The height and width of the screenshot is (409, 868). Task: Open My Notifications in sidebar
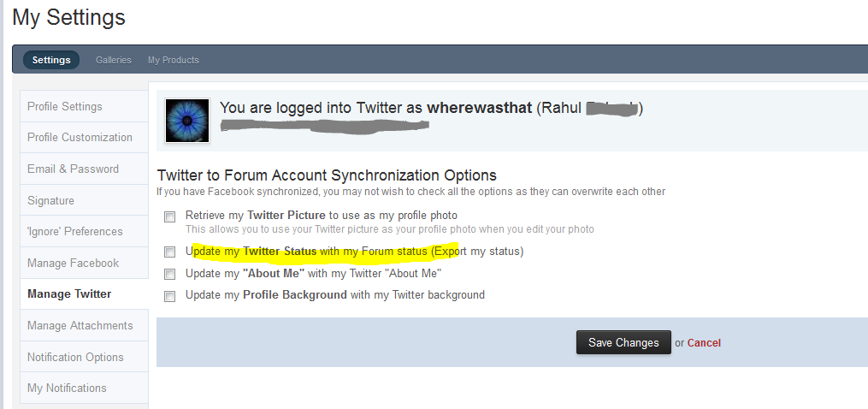click(x=84, y=388)
